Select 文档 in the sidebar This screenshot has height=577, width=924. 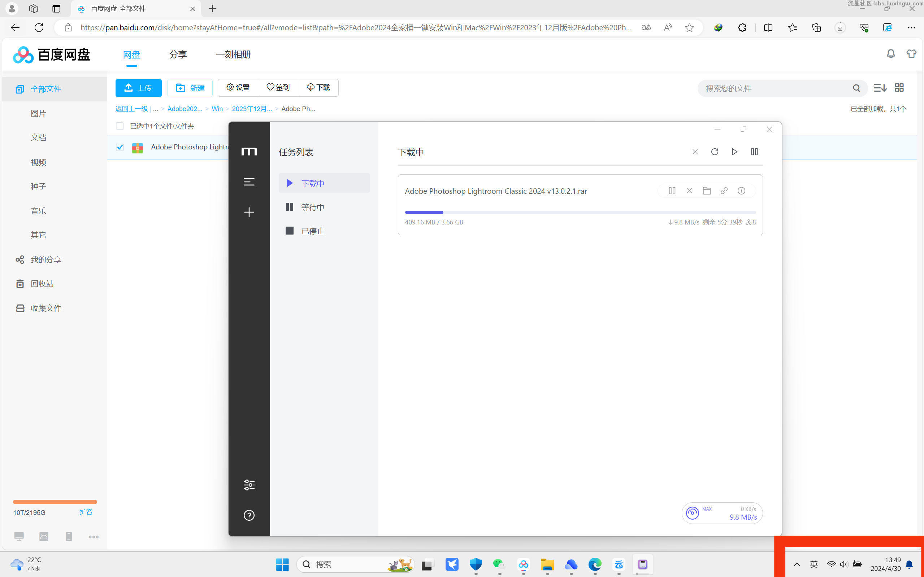point(38,137)
